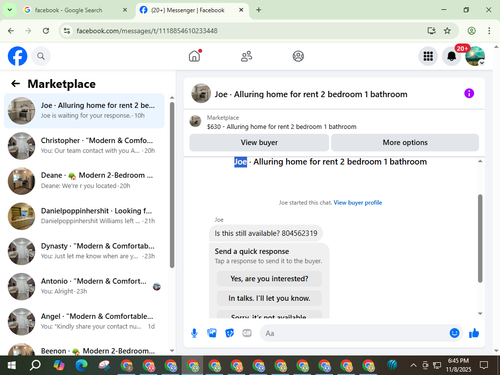The image size is (500, 375).
Task: Open Danielpoppinhershit's conversation
Action: coord(84,216)
